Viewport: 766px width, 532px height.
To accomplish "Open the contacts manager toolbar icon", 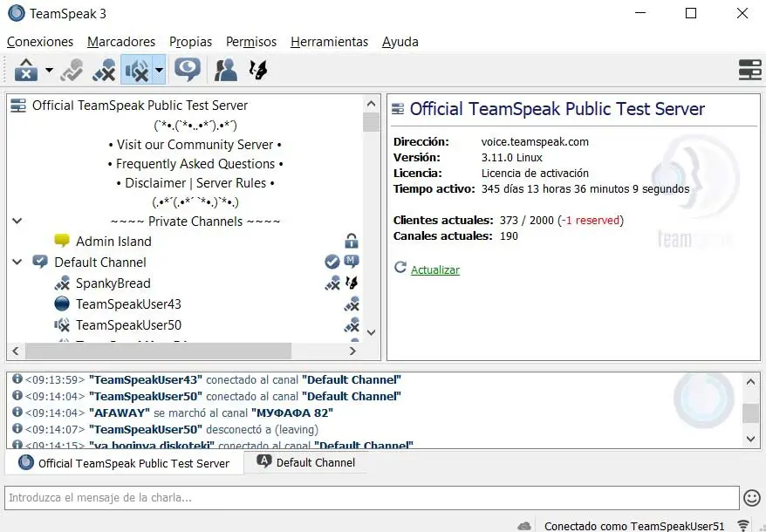I will click(226, 70).
